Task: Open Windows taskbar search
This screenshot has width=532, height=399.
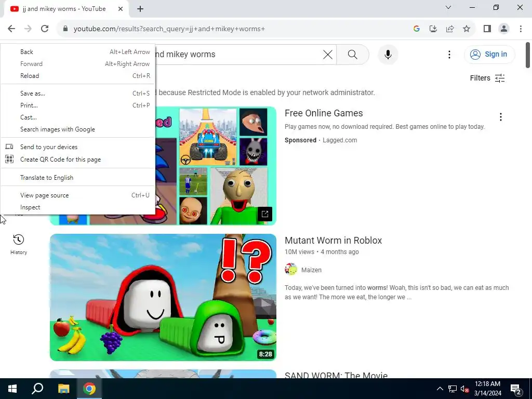Action: click(37, 389)
